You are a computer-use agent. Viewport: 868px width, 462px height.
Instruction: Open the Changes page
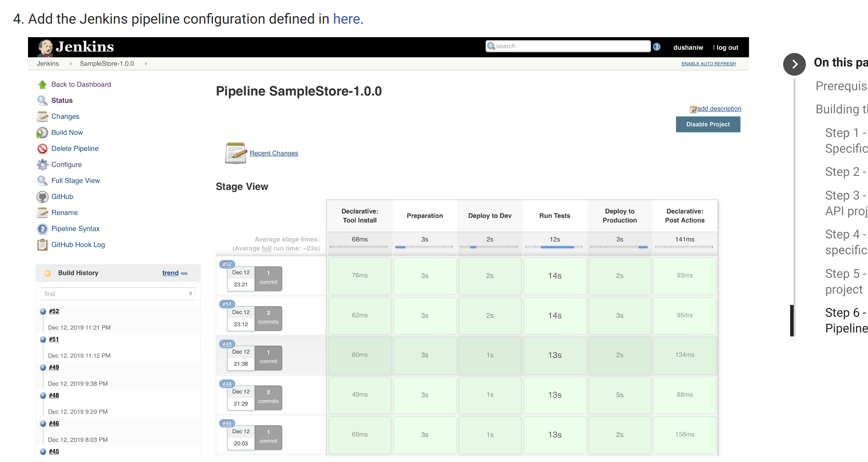tap(65, 116)
